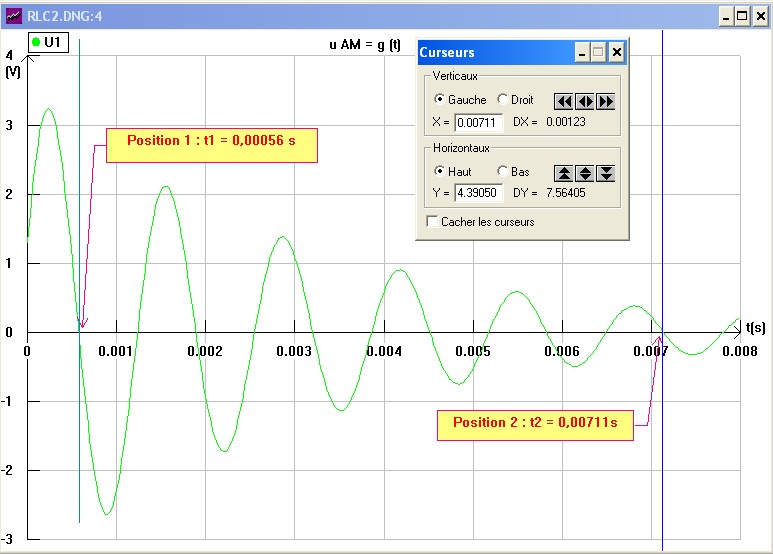Enable the Cacher les curseurs checkbox

point(433,222)
